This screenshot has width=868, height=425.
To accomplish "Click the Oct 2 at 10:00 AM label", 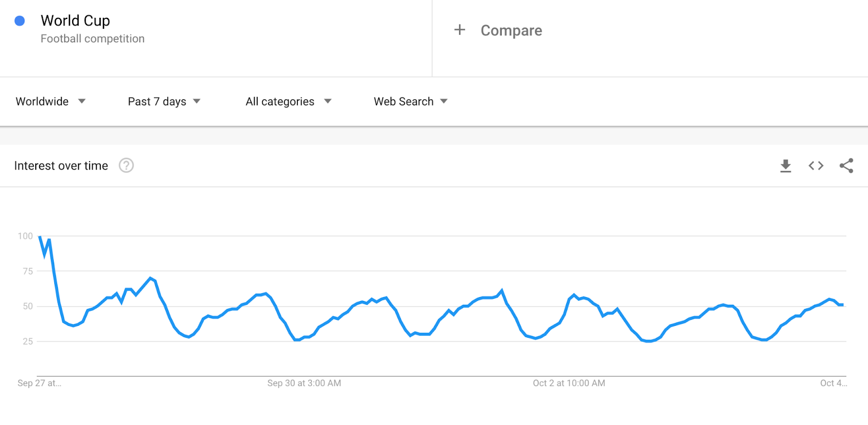I will pyautogui.click(x=569, y=383).
